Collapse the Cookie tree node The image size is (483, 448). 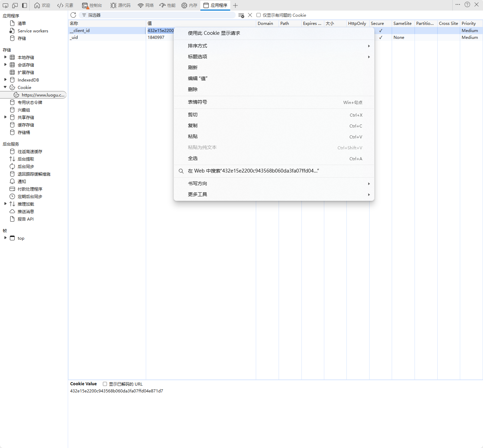coord(5,87)
